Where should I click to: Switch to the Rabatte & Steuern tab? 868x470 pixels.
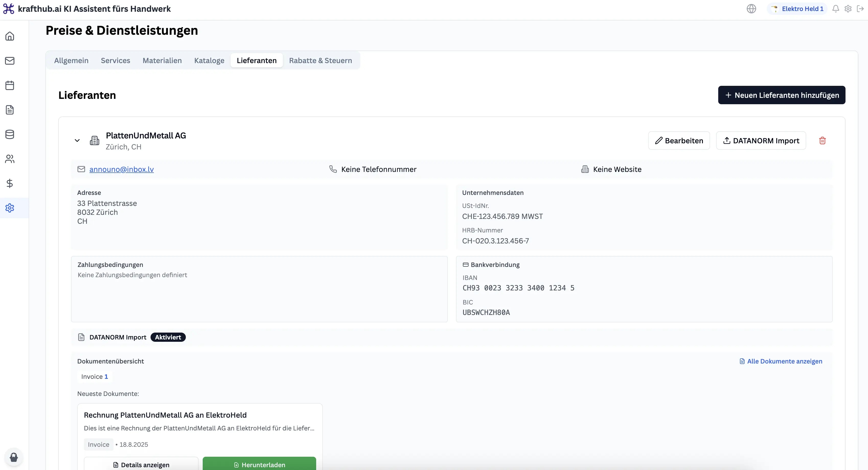pyautogui.click(x=321, y=61)
